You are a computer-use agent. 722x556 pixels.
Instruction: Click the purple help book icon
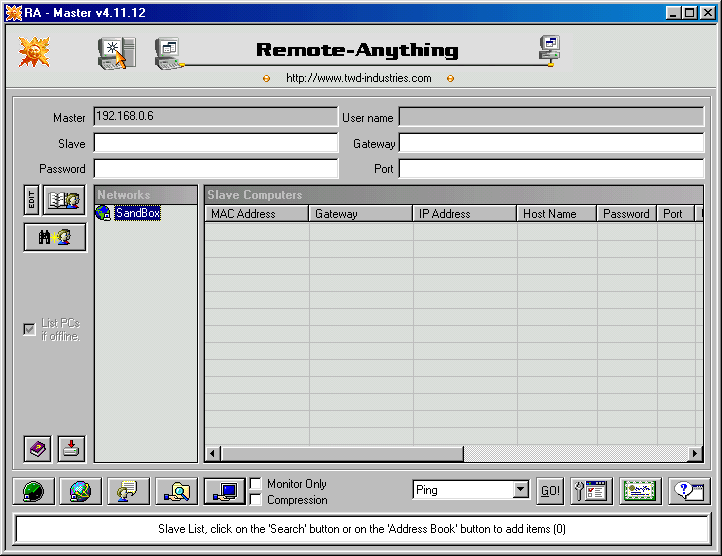tap(38, 449)
